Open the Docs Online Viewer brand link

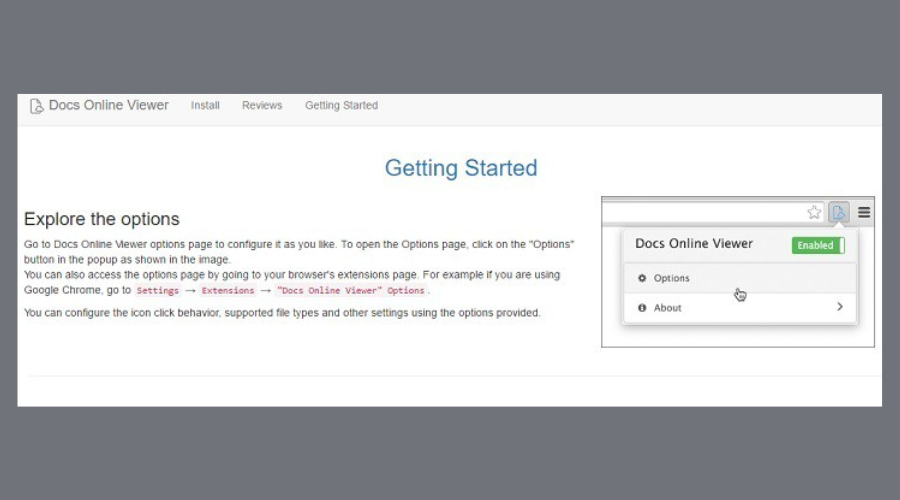click(x=99, y=106)
